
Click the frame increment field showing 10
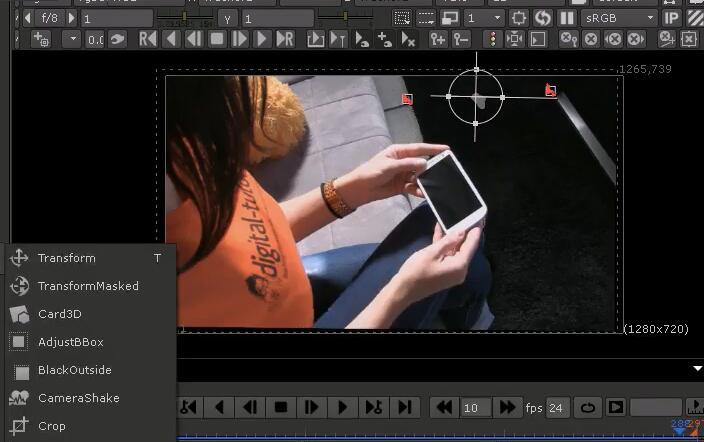475,408
